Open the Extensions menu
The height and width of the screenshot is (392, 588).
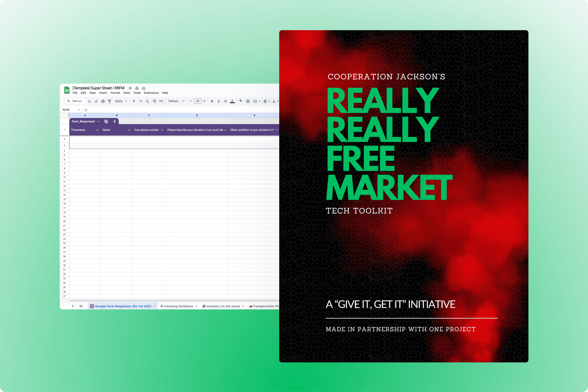pyautogui.click(x=151, y=93)
